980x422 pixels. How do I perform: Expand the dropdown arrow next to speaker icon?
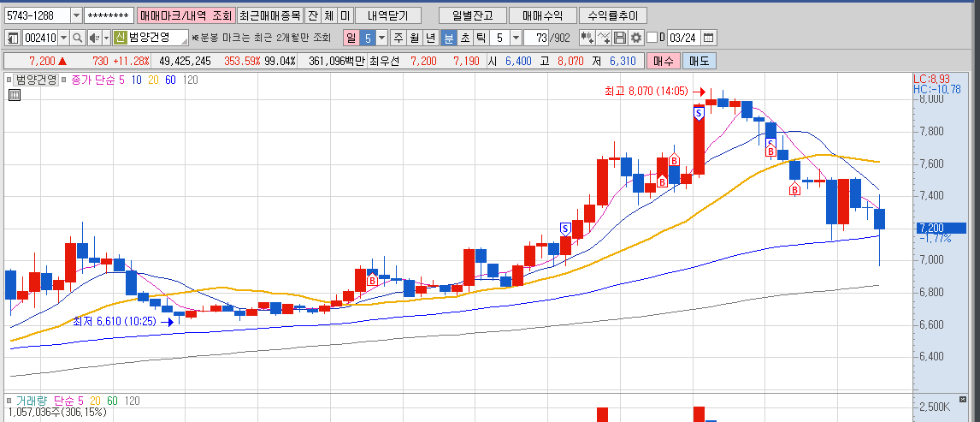106,39
